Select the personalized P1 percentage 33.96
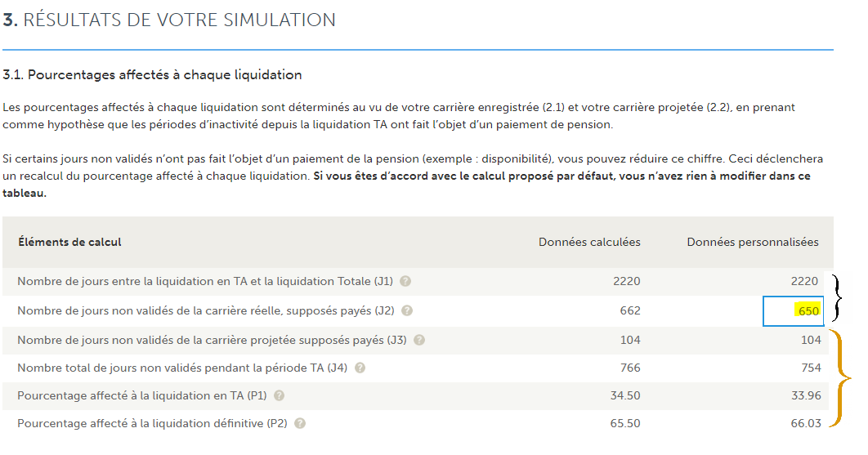The width and height of the screenshot is (868, 455). (806, 395)
